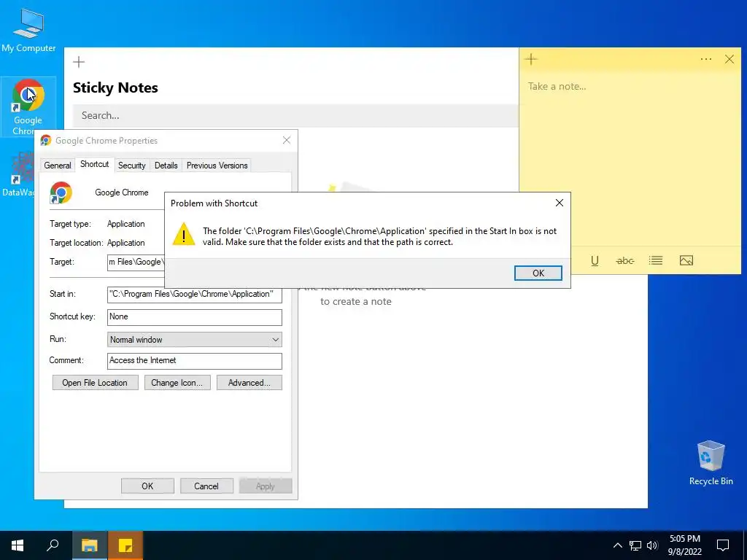747x560 pixels.
Task: Open the yellow note's three-dot menu
Action: 706,59
